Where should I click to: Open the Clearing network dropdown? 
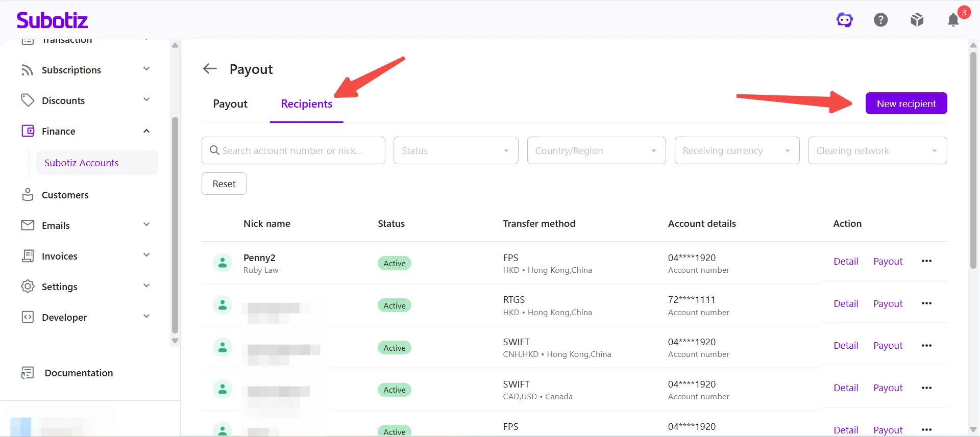[x=877, y=150]
